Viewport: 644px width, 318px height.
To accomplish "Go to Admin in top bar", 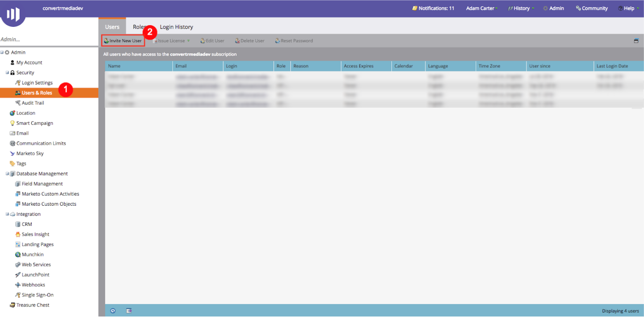I will click(554, 8).
